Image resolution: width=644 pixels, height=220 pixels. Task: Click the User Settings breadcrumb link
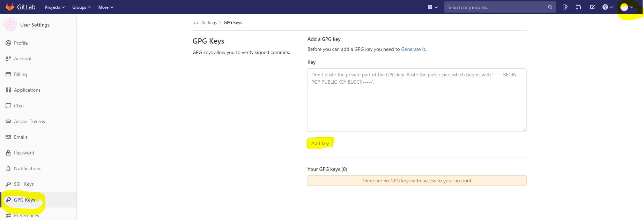click(x=205, y=23)
